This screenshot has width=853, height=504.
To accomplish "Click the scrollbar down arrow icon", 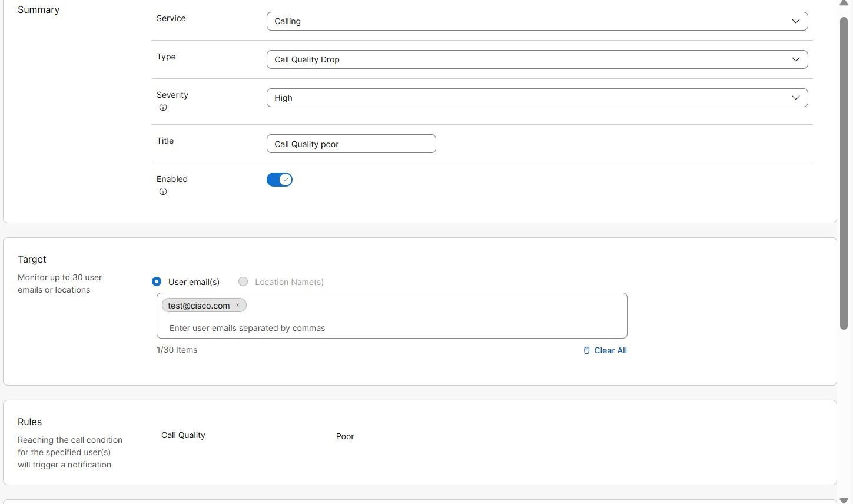I will coord(844,500).
